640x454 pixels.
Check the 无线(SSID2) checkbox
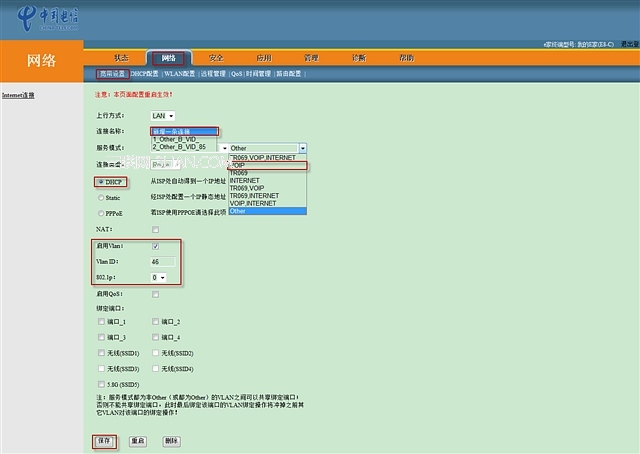click(x=156, y=353)
